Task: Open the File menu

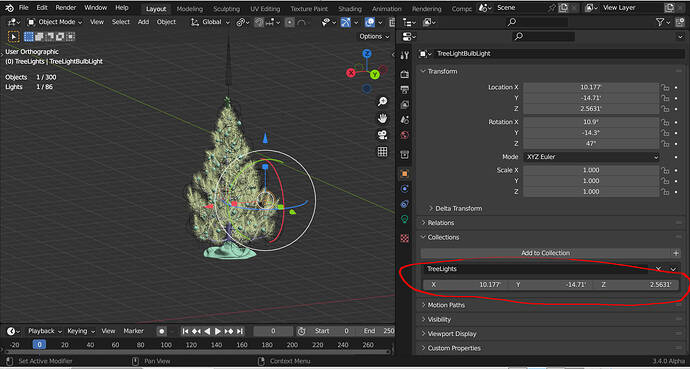Action: [23, 8]
